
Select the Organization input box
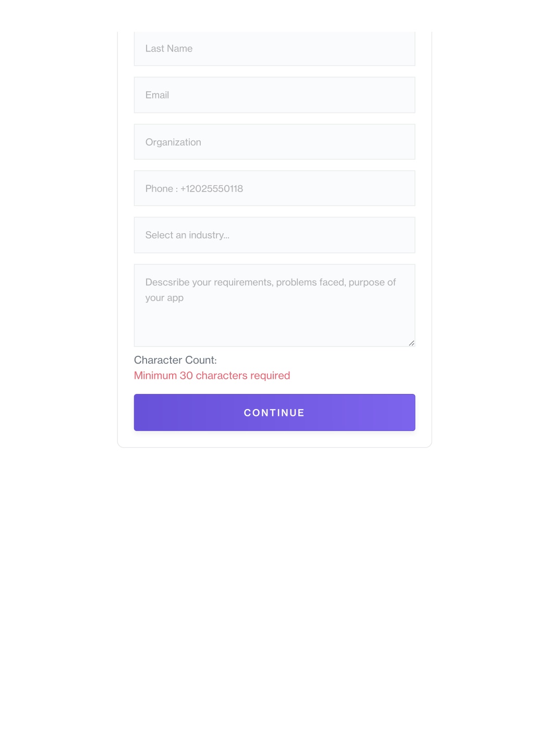274,142
